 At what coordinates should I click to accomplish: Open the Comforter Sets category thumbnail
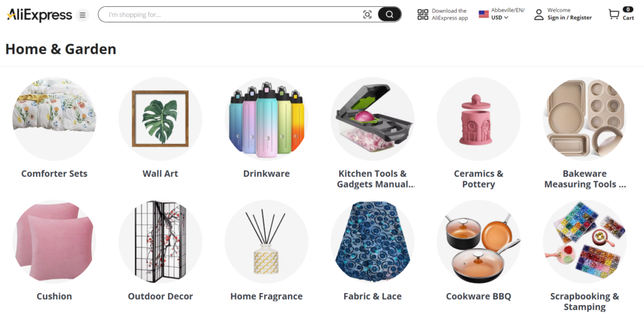pyautogui.click(x=54, y=119)
